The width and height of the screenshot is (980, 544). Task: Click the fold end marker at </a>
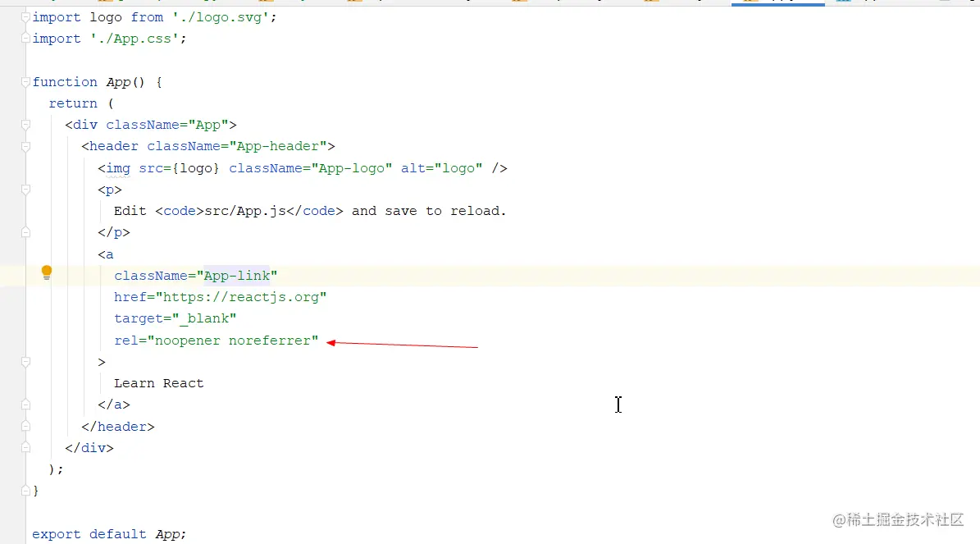pos(25,405)
